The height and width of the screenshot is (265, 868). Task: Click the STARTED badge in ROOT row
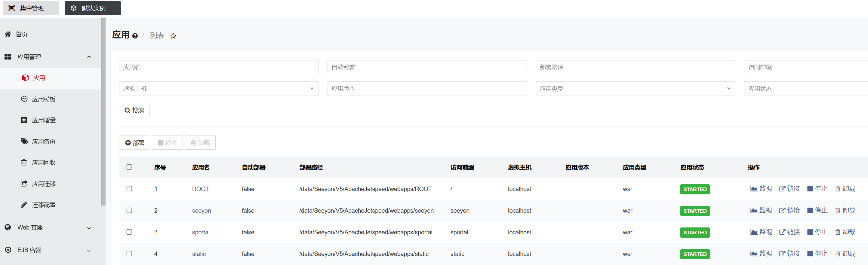pyautogui.click(x=695, y=189)
